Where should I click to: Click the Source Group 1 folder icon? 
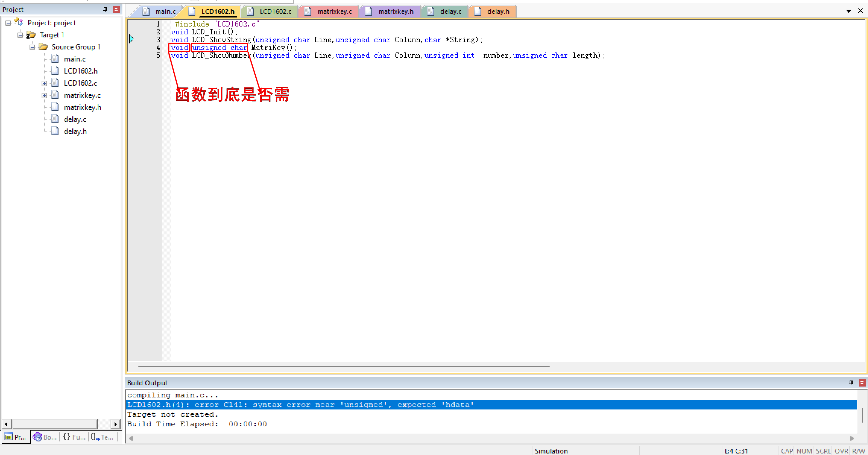pos(43,46)
